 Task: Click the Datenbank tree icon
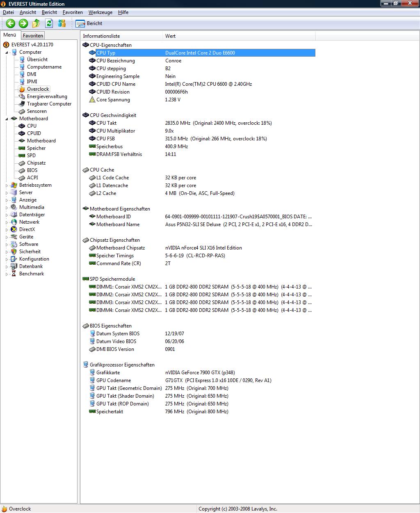(x=14, y=266)
